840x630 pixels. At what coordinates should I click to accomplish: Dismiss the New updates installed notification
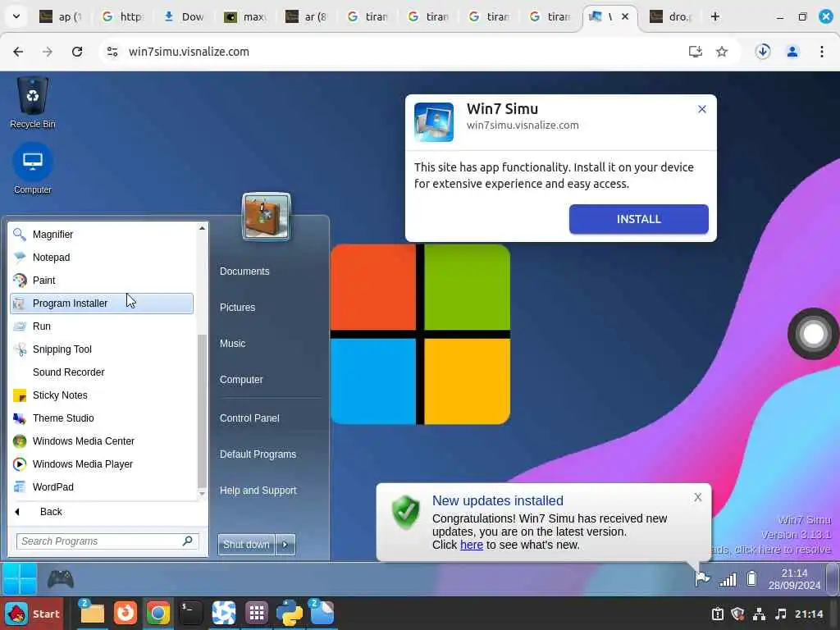click(x=697, y=497)
